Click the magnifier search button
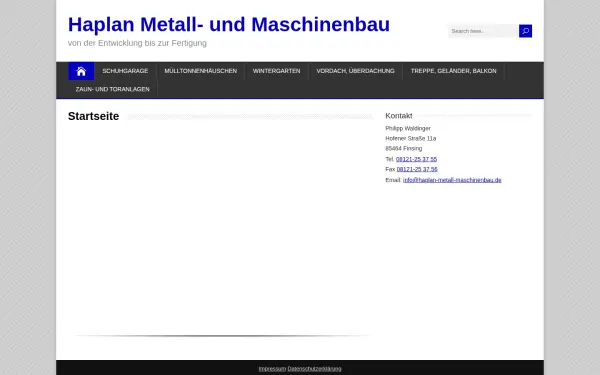Screen dimensions: 600x375 click(x=525, y=31)
